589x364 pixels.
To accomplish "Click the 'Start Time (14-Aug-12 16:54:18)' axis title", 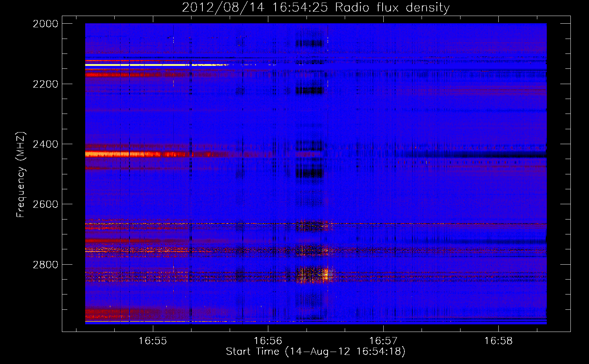I will coord(316,352).
